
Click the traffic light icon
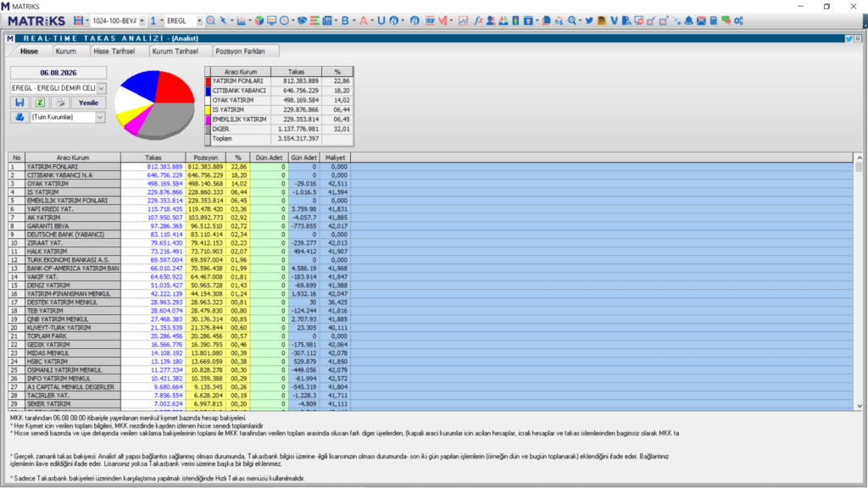pos(515,20)
